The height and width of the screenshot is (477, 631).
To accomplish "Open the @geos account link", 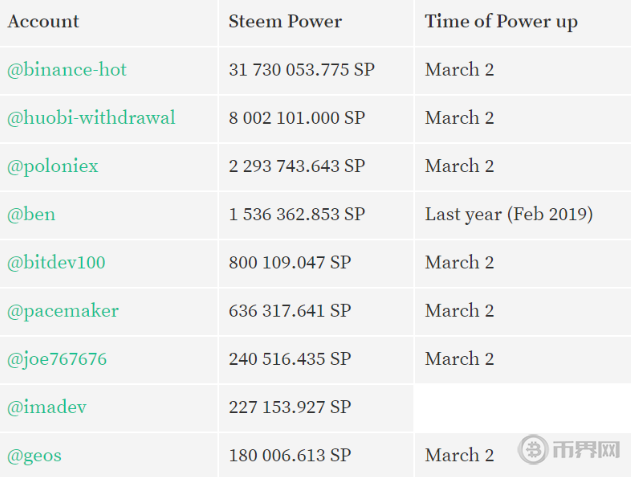I will point(35,455).
